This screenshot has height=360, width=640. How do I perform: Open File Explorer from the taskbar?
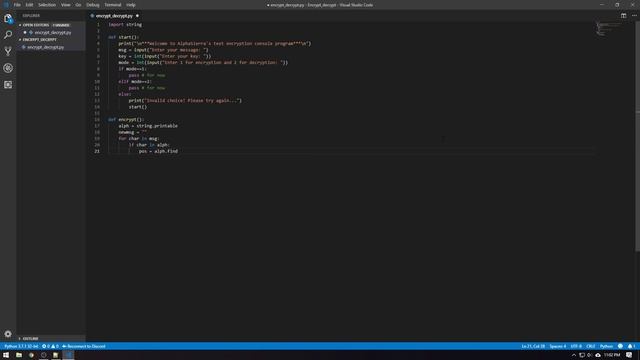19,355
